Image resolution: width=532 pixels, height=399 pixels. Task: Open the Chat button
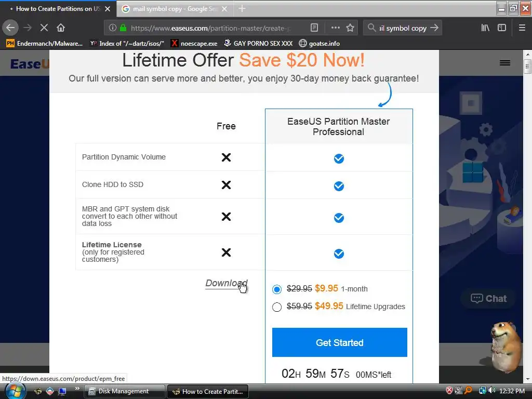(x=488, y=299)
